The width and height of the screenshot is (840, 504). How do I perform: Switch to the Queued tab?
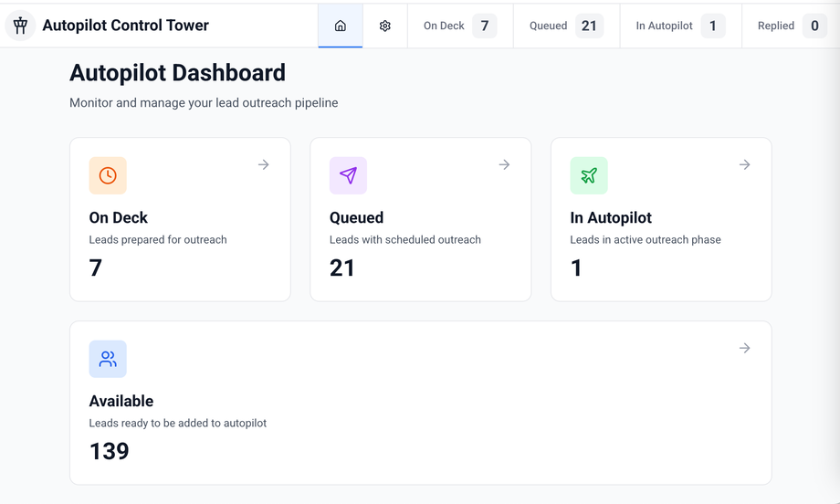click(x=565, y=26)
